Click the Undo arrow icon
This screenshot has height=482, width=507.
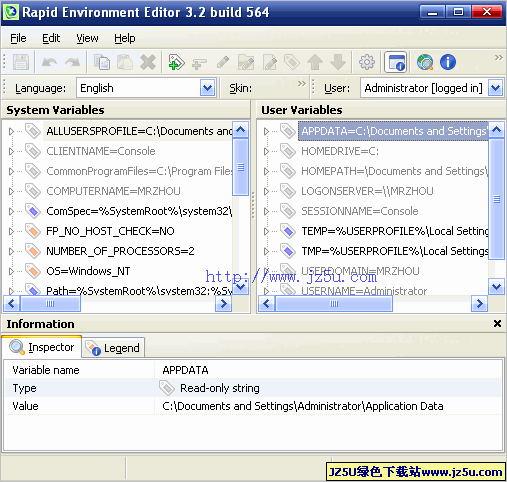tap(49, 62)
